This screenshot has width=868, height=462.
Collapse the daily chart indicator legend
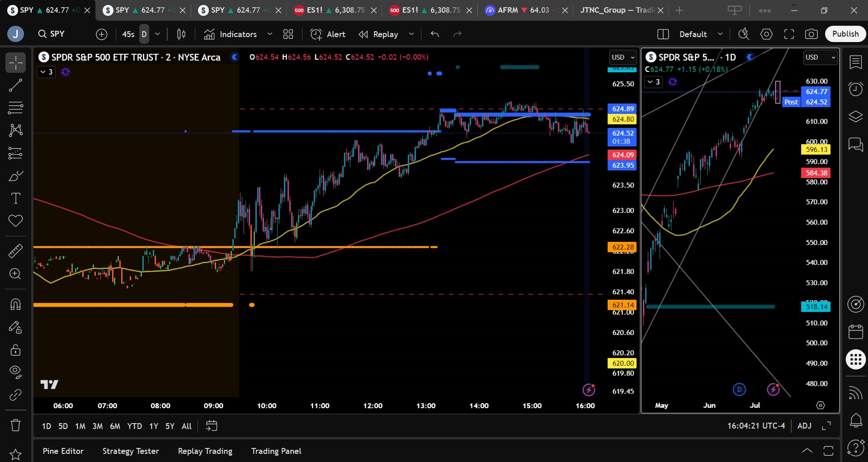pos(654,82)
